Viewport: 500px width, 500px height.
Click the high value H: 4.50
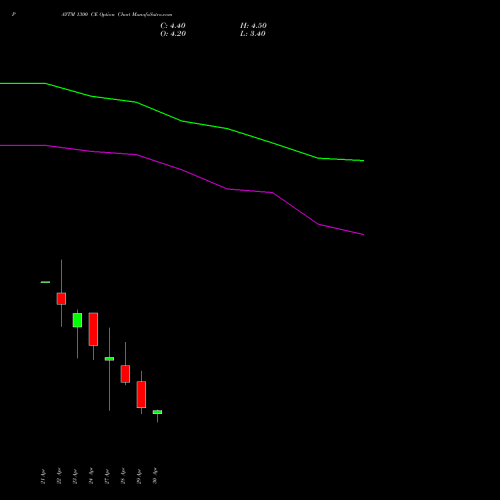click(x=253, y=26)
